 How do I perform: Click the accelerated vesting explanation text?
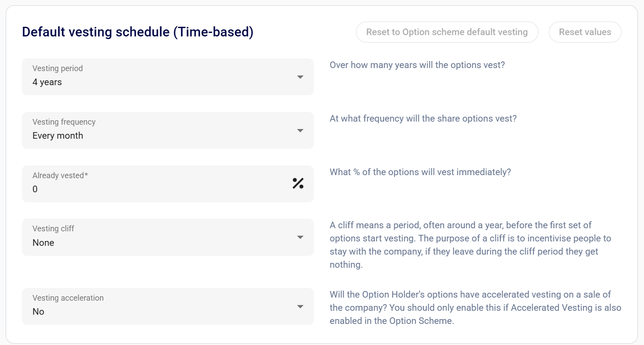475,307
